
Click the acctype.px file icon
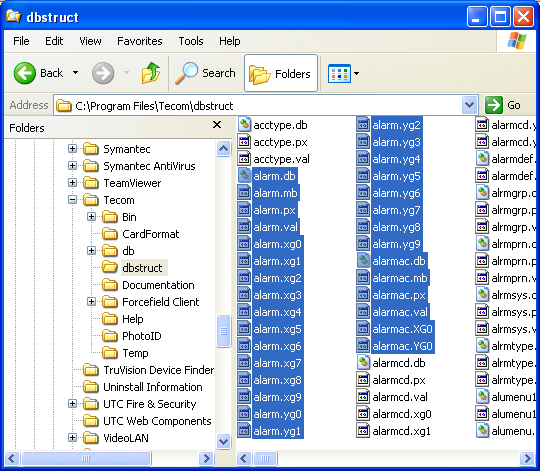click(244, 142)
